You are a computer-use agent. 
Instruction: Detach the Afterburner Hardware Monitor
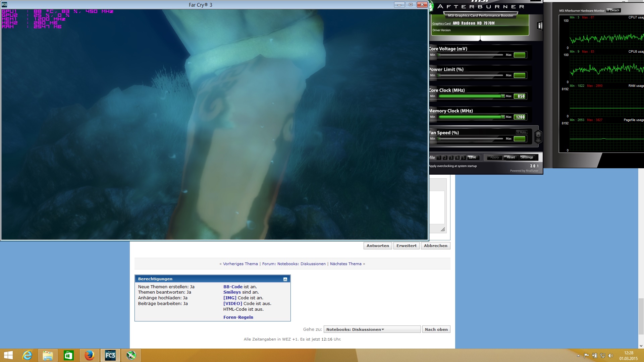[x=613, y=10]
